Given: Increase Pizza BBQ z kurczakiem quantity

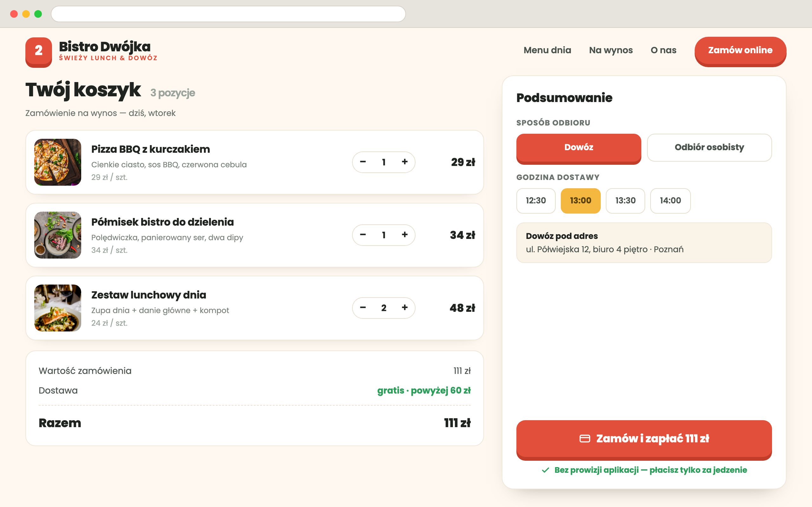Looking at the screenshot, I should (x=405, y=162).
